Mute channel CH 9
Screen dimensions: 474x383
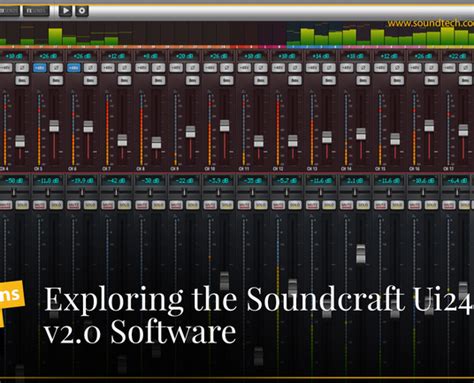tap(176, 205)
